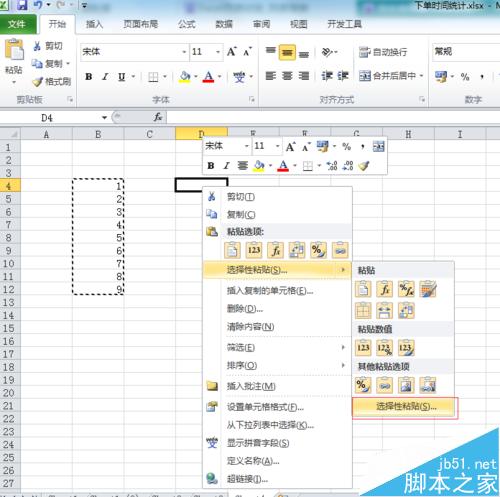Open the ribbon borders dropdown arrow
The height and width of the screenshot is (497, 500).
tap(165, 77)
